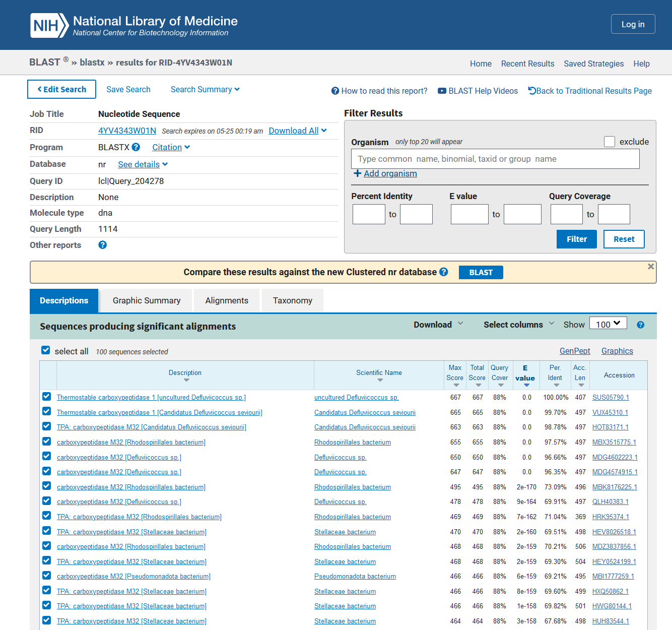Sort by Query Cover arrow

(501, 385)
